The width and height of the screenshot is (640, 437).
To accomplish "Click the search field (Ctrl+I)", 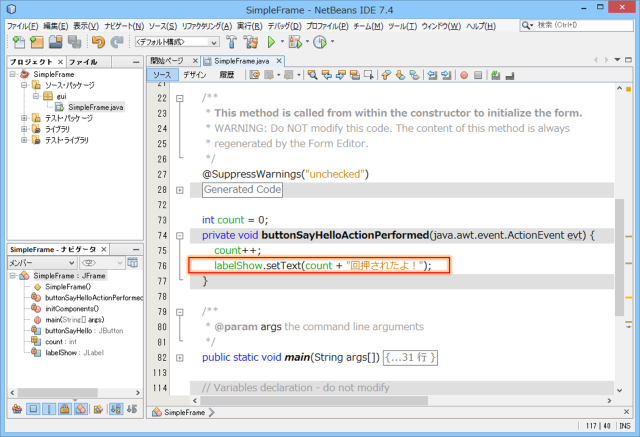I will [576, 25].
